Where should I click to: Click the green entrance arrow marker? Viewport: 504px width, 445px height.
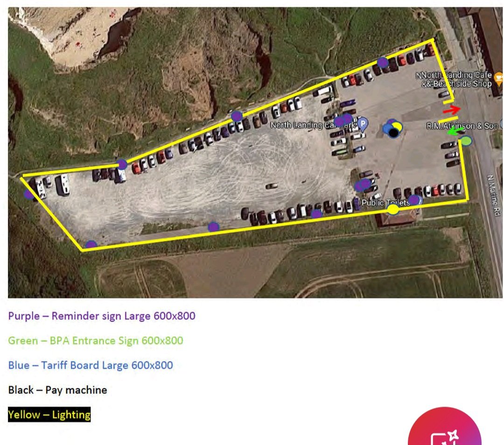tap(456, 131)
